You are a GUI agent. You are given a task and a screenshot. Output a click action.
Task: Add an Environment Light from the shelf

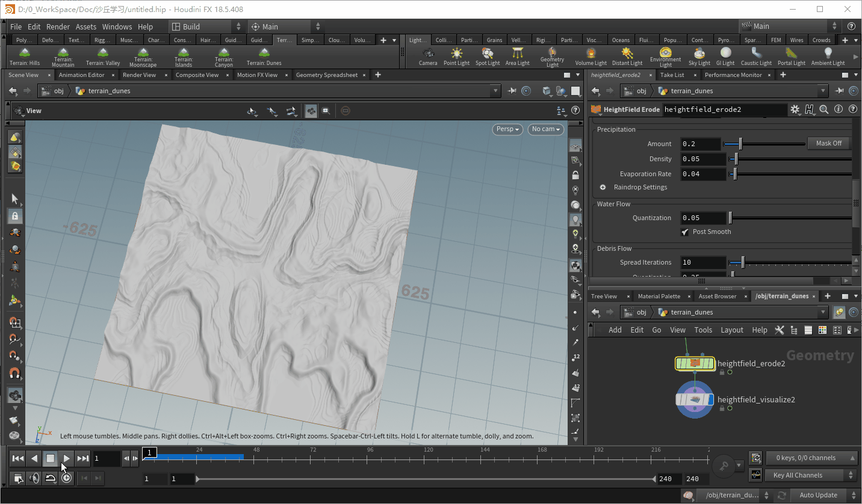[x=665, y=57]
